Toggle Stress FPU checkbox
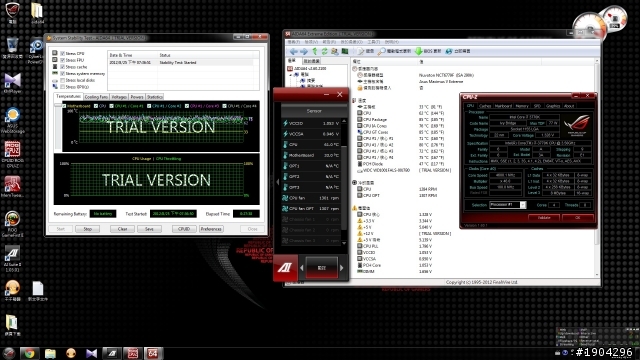 click(62, 60)
